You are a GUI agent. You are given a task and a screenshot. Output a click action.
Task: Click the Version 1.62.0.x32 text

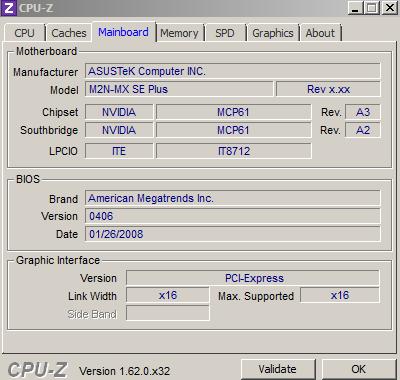click(125, 371)
